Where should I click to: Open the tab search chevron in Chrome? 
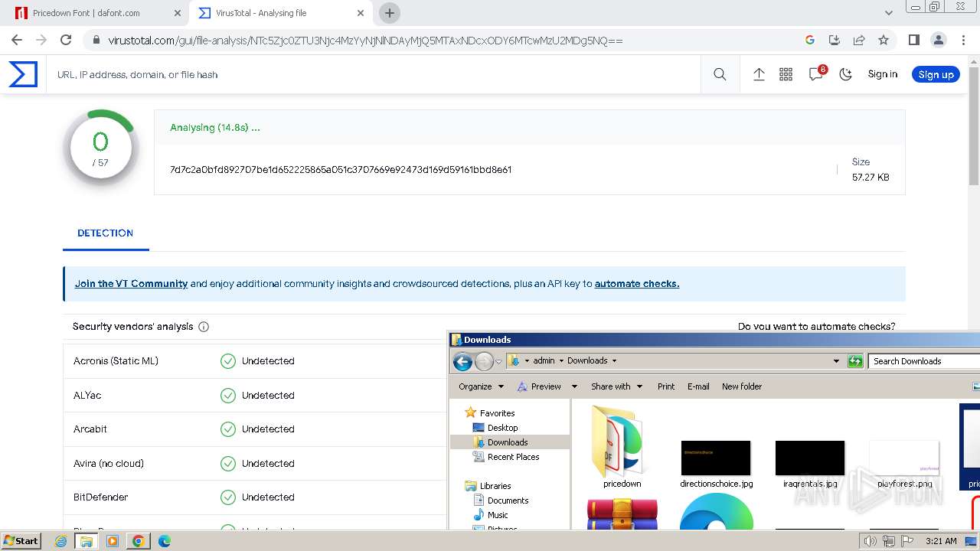pos(888,13)
